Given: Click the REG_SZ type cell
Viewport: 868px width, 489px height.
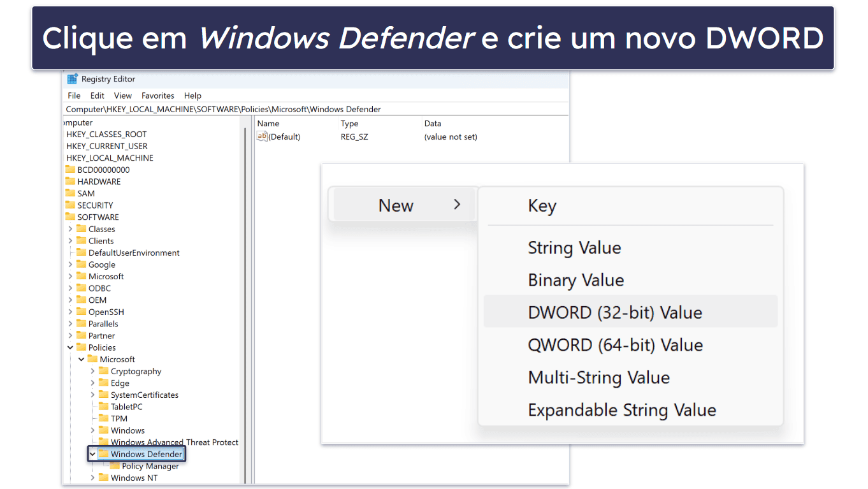Looking at the screenshot, I should tap(354, 136).
